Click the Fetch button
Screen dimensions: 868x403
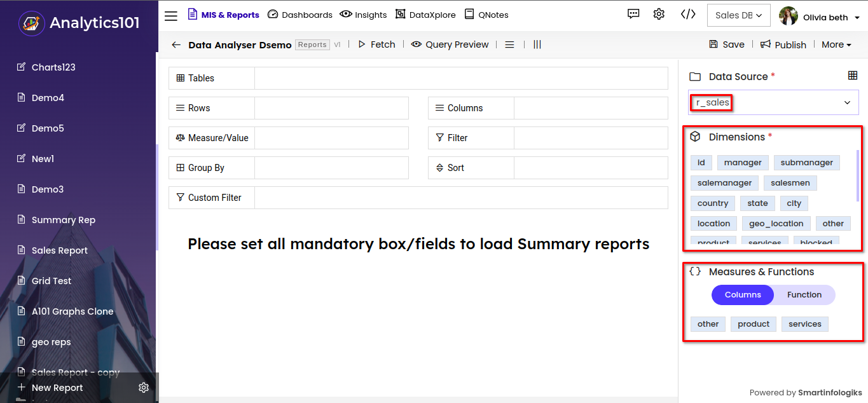[x=376, y=44]
